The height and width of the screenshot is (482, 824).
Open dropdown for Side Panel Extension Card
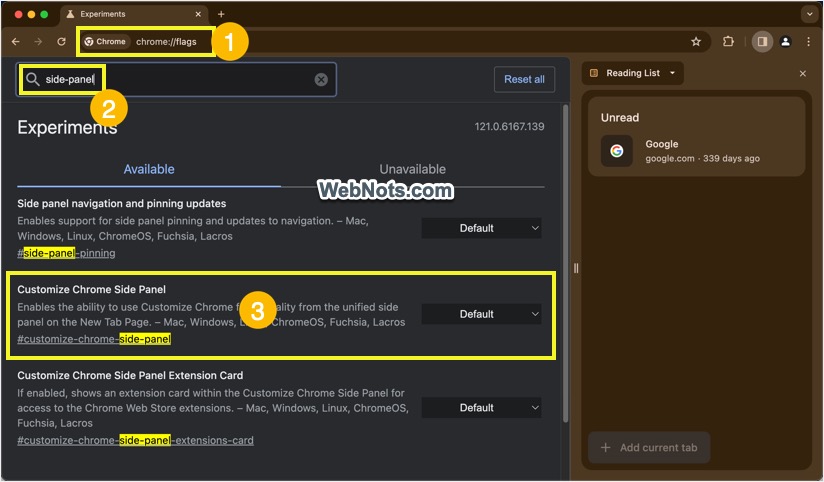coord(481,407)
